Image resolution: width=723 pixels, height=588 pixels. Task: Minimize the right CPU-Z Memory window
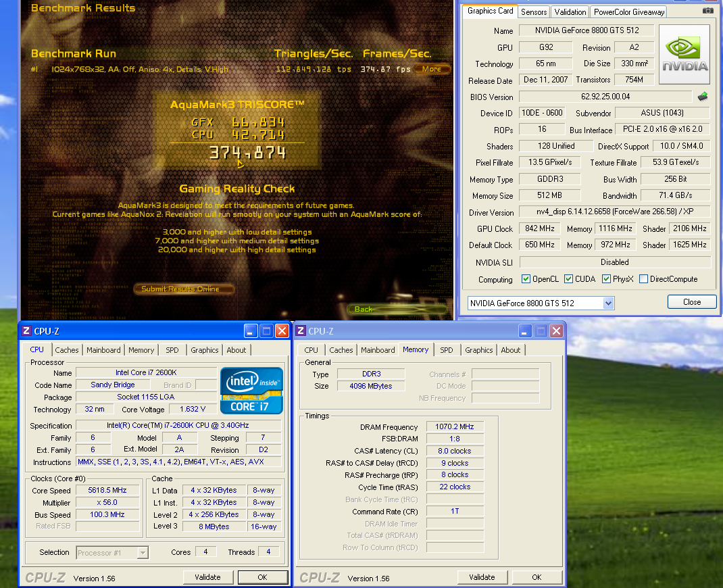(525, 330)
